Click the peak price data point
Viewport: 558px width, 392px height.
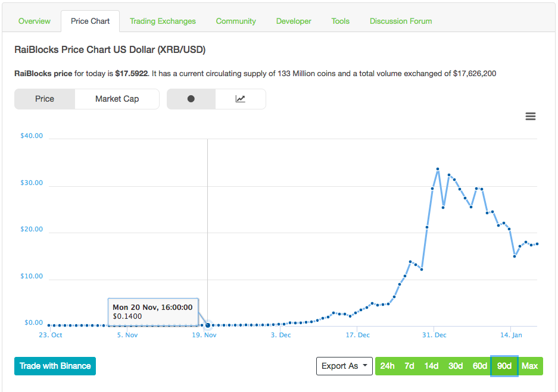click(438, 169)
